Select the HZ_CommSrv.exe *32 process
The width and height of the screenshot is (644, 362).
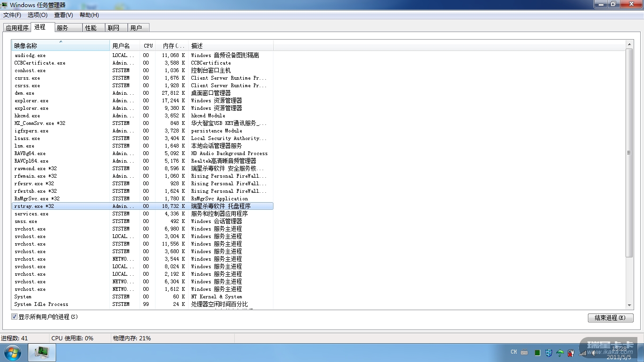pos(142,123)
